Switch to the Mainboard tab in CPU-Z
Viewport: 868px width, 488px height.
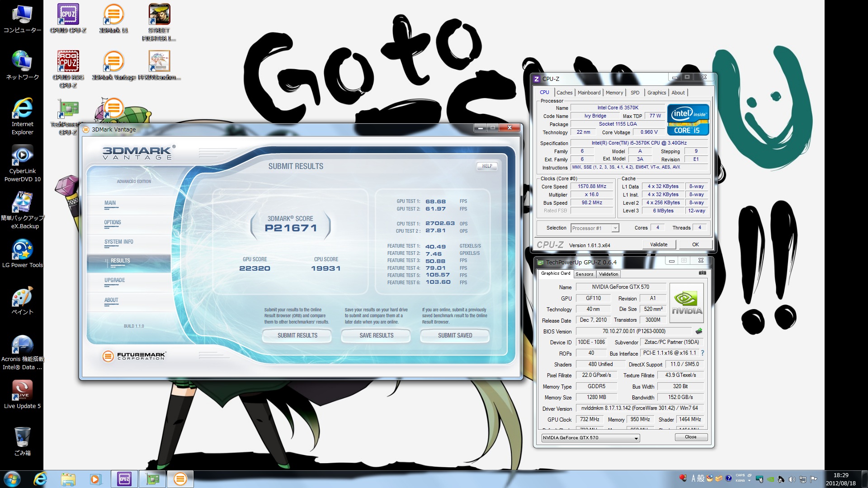pos(589,93)
